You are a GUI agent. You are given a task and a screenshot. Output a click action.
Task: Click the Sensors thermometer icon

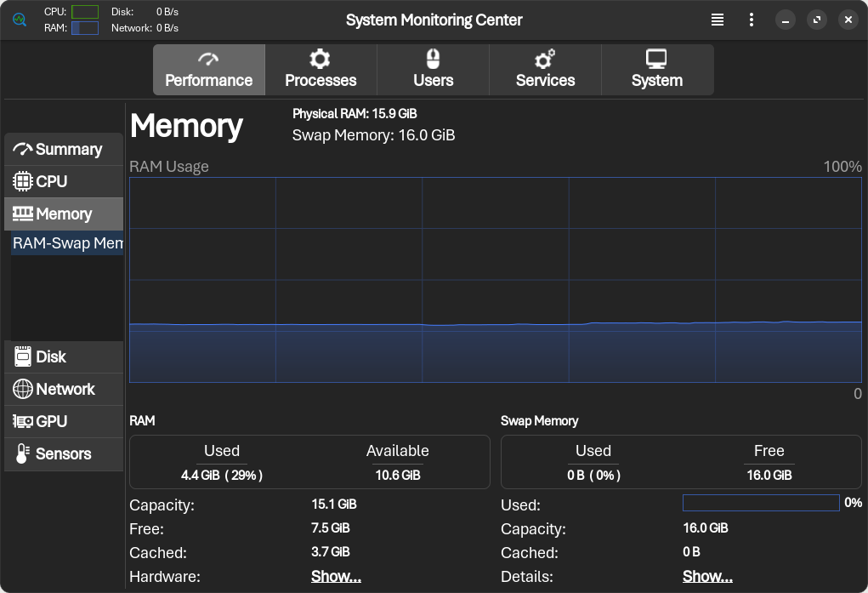[x=23, y=453]
